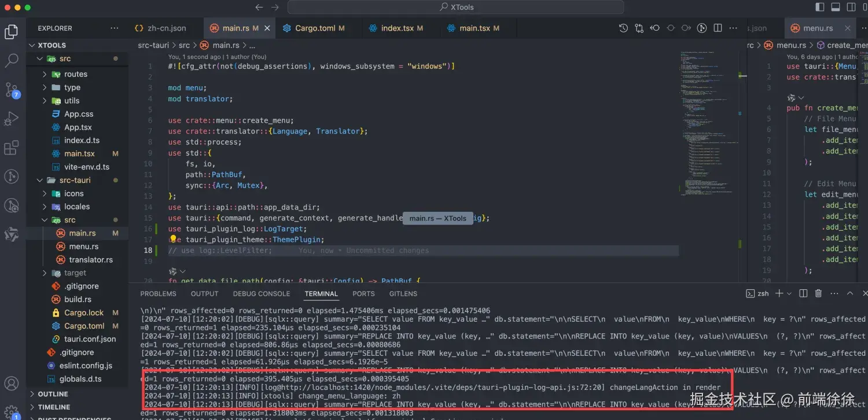This screenshot has height=420, width=868.
Task: Open index.d.ts in the explorer
Action: coord(82,141)
